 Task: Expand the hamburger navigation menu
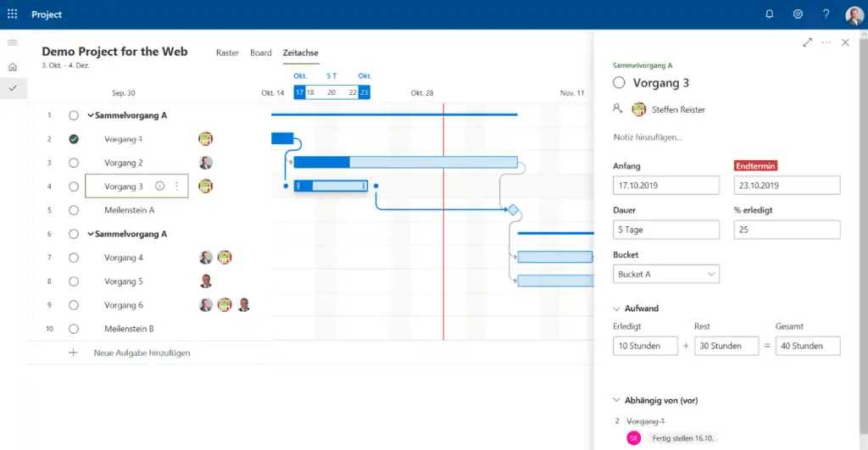(13, 42)
